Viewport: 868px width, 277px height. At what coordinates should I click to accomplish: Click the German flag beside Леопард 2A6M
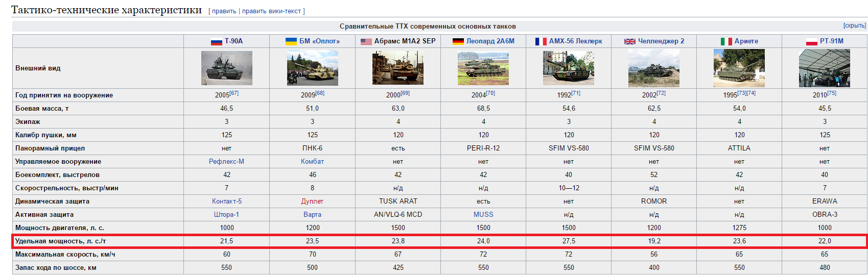(x=458, y=41)
